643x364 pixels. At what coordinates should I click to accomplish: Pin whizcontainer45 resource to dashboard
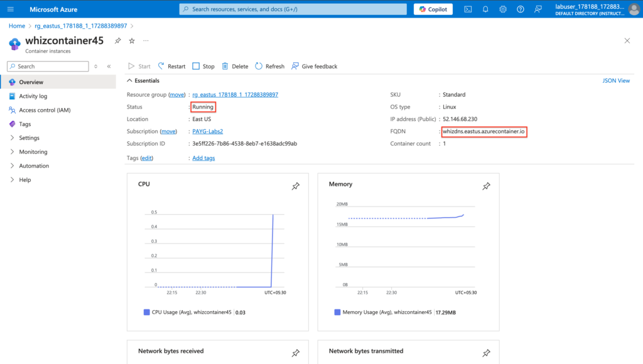[117, 41]
